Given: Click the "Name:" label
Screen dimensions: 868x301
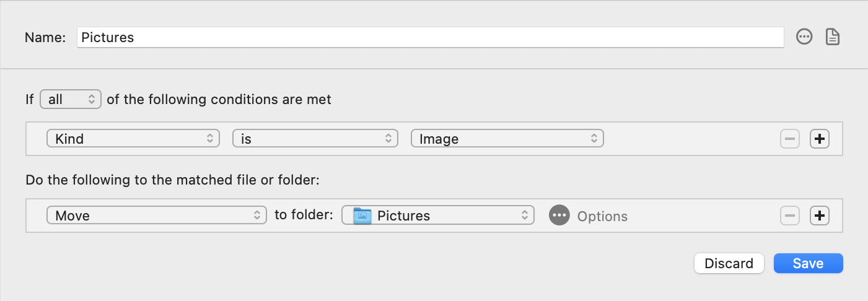Looking at the screenshot, I should click(45, 37).
